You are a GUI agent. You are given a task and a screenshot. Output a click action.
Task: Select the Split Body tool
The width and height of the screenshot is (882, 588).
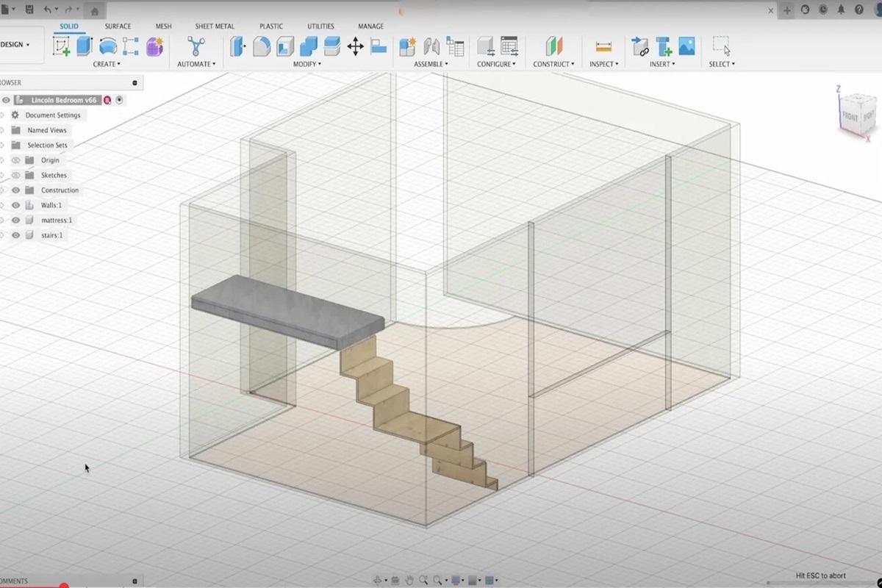(332, 47)
